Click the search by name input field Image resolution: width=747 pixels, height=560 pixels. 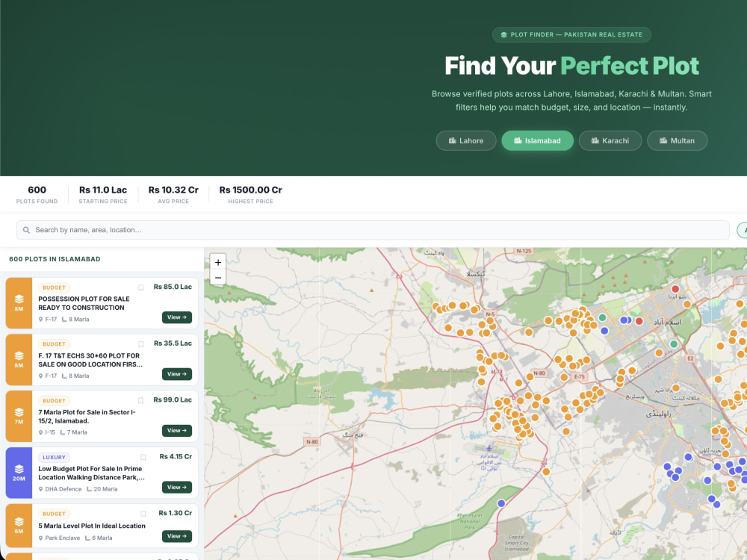click(373, 230)
